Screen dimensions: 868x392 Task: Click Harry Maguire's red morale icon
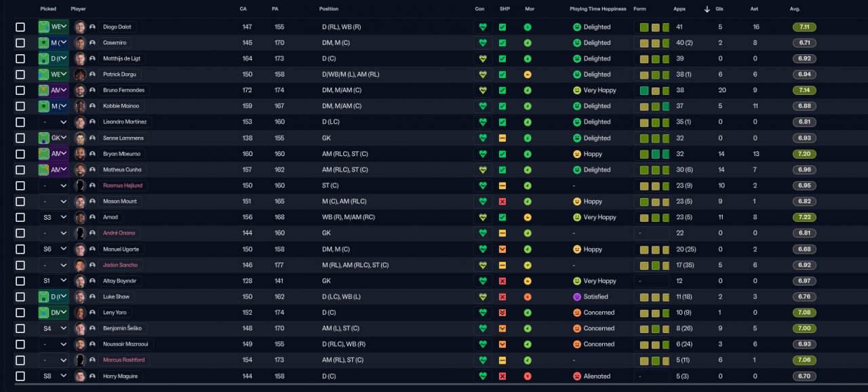528,376
